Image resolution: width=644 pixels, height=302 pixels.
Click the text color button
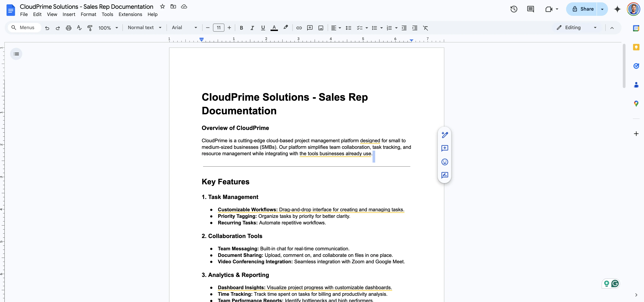(274, 28)
